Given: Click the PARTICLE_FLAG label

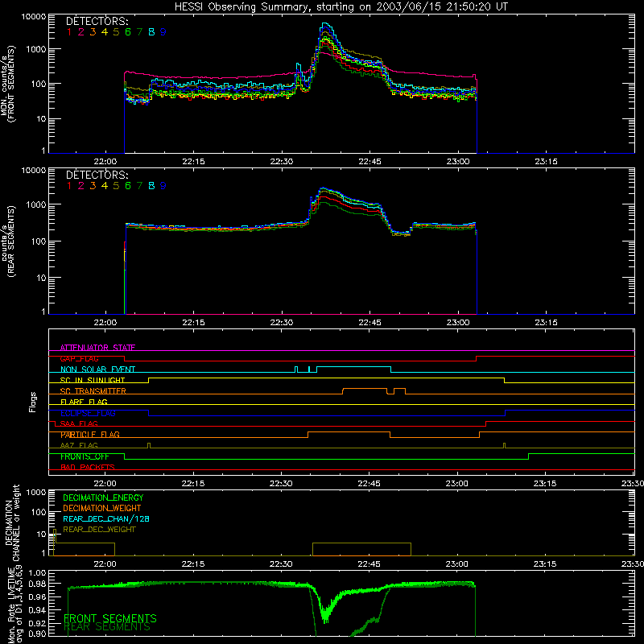Looking at the screenshot, I should (90, 435).
